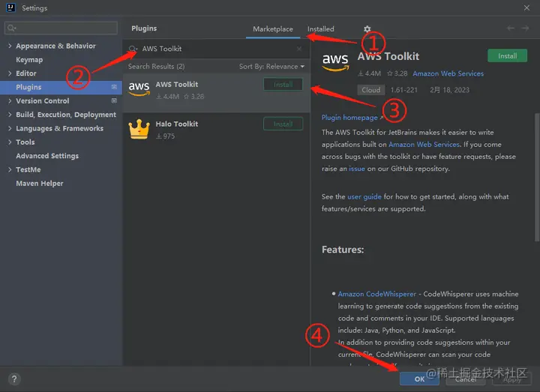The width and height of the screenshot is (540, 392).
Task: Click the Plugins panel heading
Action: click(144, 28)
